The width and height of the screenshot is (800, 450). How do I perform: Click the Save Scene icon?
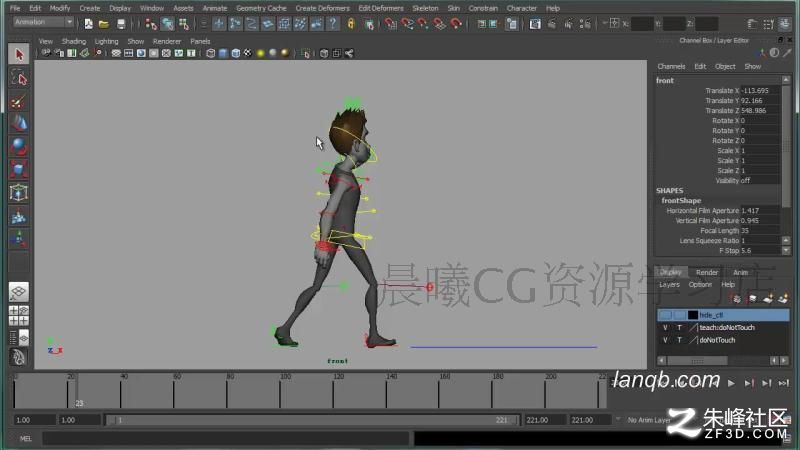coord(120,23)
